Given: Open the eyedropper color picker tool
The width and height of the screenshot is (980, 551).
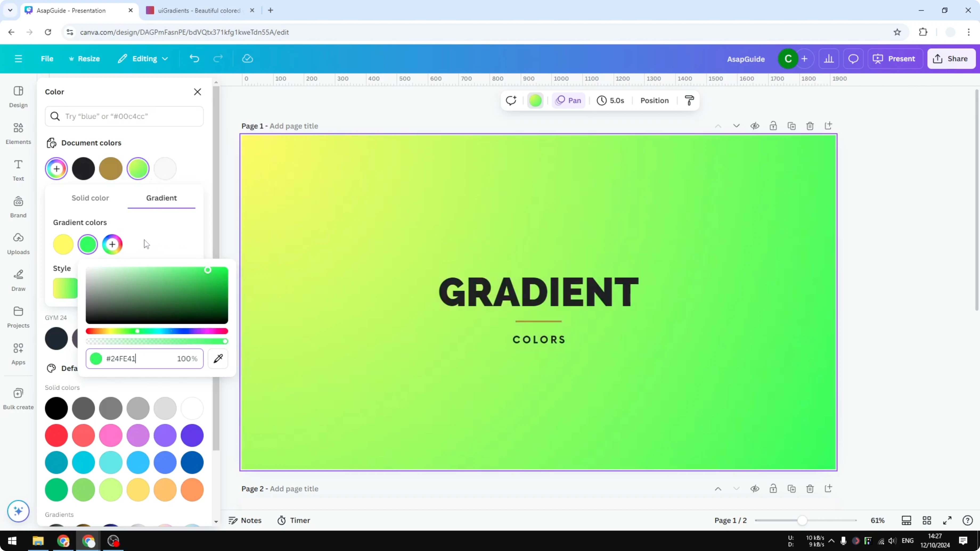Looking at the screenshot, I should tap(218, 358).
